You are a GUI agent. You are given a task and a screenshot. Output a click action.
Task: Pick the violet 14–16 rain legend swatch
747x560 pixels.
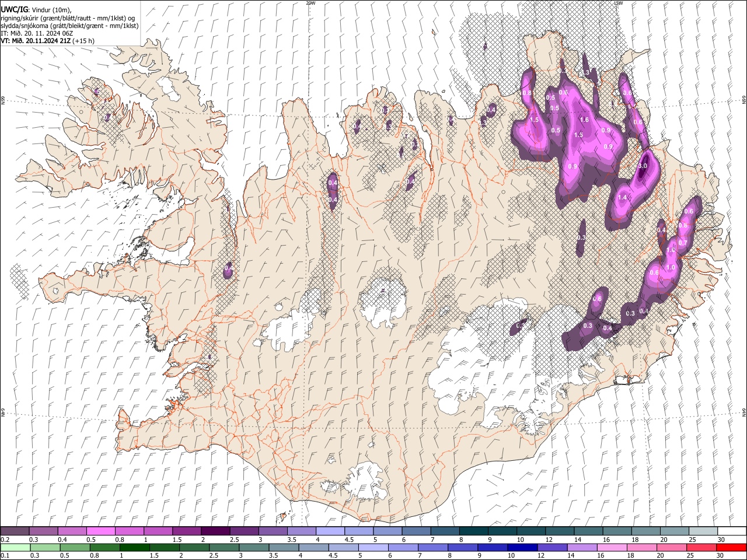point(582,547)
